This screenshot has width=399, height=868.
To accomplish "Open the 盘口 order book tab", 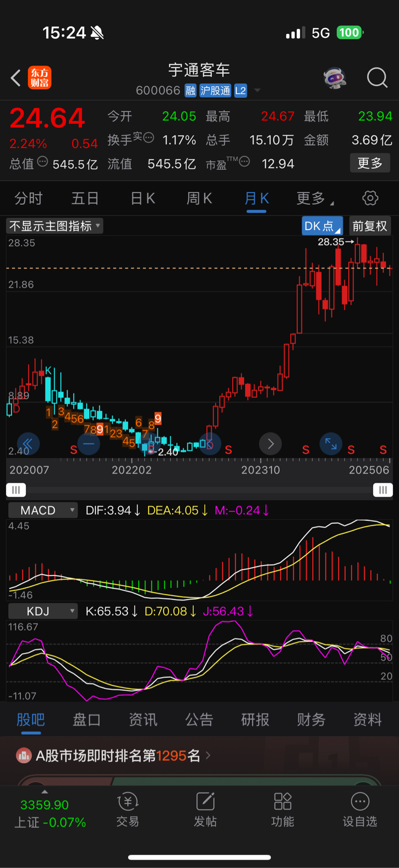I will click(87, 719).
